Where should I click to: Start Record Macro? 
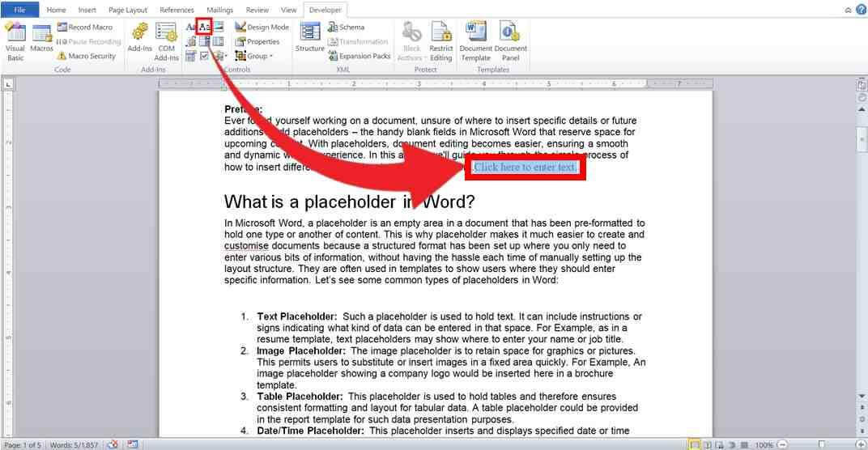pyautogui.click(x=85, y=28)
